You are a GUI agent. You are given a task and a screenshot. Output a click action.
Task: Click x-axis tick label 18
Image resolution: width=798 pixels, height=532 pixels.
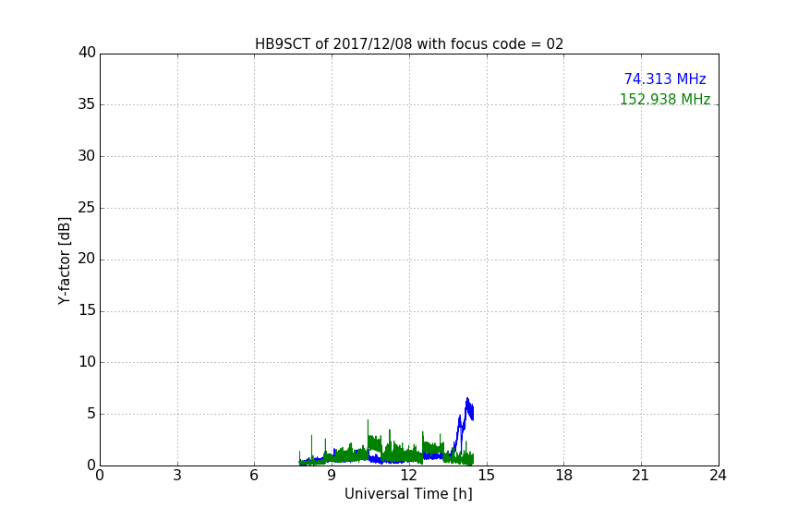(564, 476)
